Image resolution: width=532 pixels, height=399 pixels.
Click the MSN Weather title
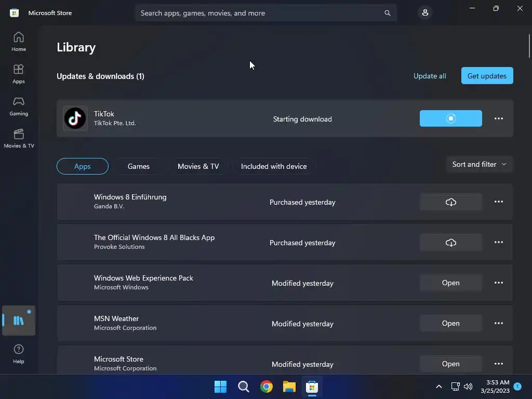point(116,318)
